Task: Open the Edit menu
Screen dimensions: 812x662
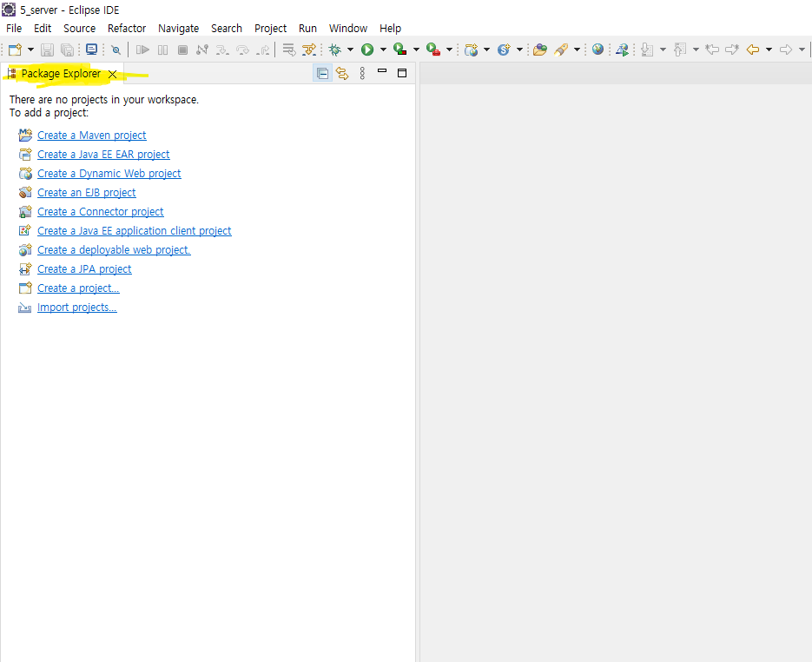Action: (x=43, y=29)
